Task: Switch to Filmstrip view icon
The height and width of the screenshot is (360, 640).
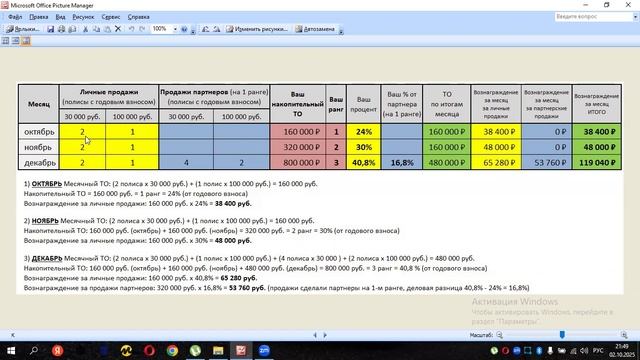Action: tap(16, 41)
